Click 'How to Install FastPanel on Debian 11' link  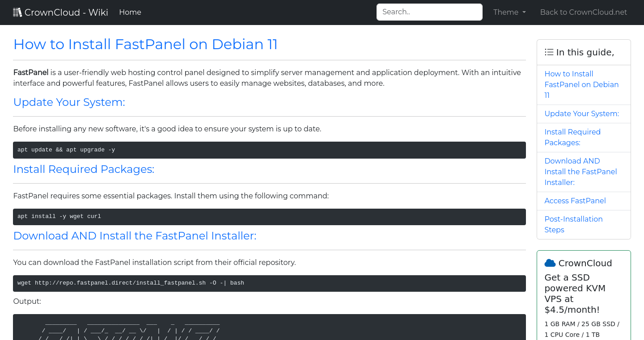(x=581, y=84)
